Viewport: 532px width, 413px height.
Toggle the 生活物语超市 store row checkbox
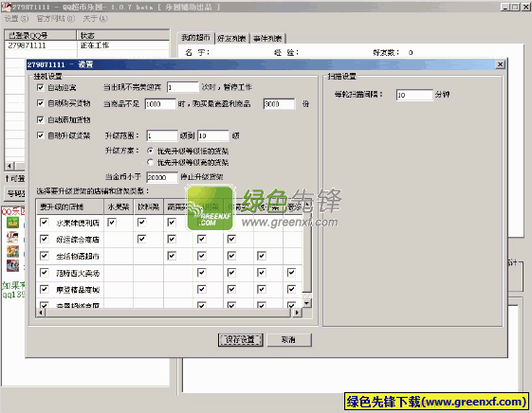coord(45,256)
